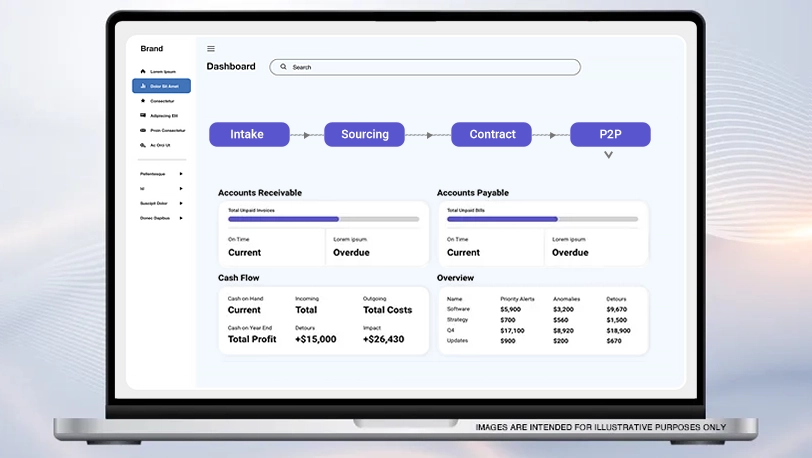The image size is (812, 458).
Task: Expand the Pellentesque sidebar section
Action: click(x=181, y=174)
